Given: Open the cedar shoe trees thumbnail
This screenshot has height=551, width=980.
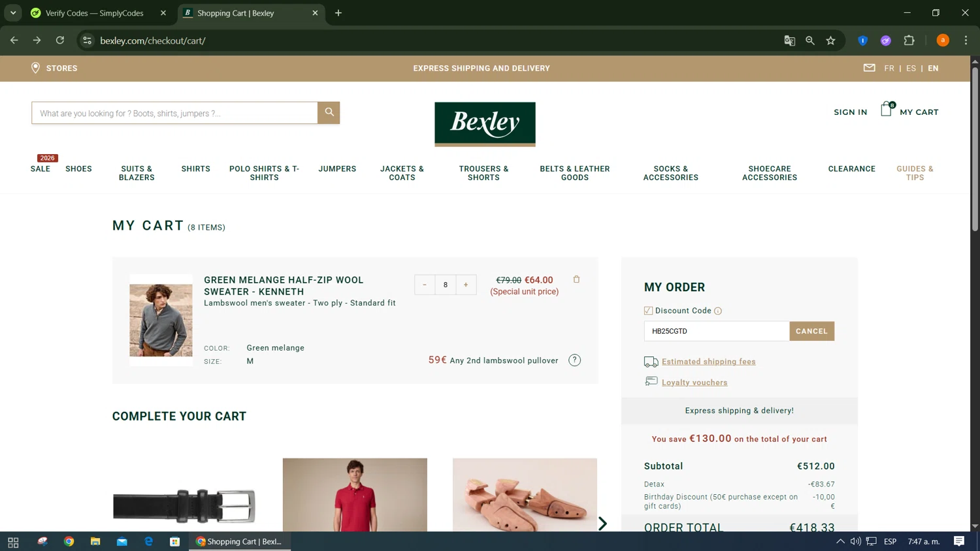Looking at the screenshot, I should (525, 495).
